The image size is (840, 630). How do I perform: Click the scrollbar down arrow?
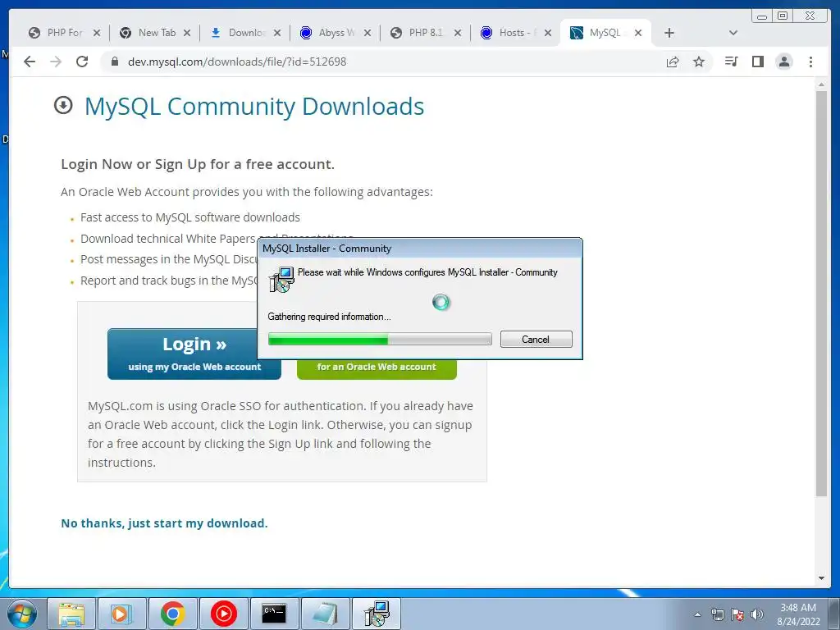821,578
